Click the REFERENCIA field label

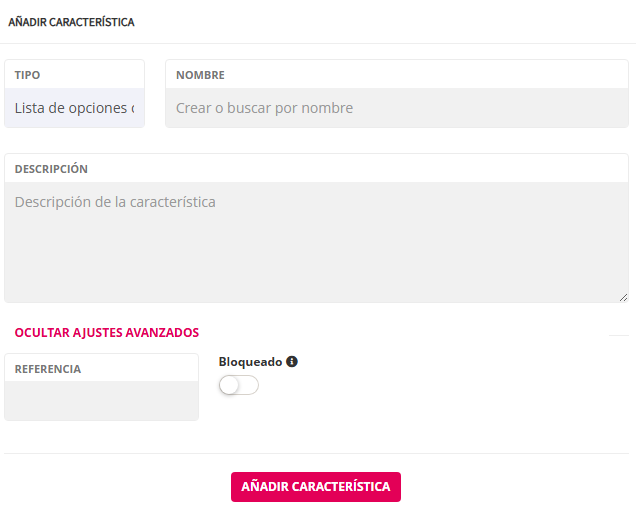(x=48, y=369)
